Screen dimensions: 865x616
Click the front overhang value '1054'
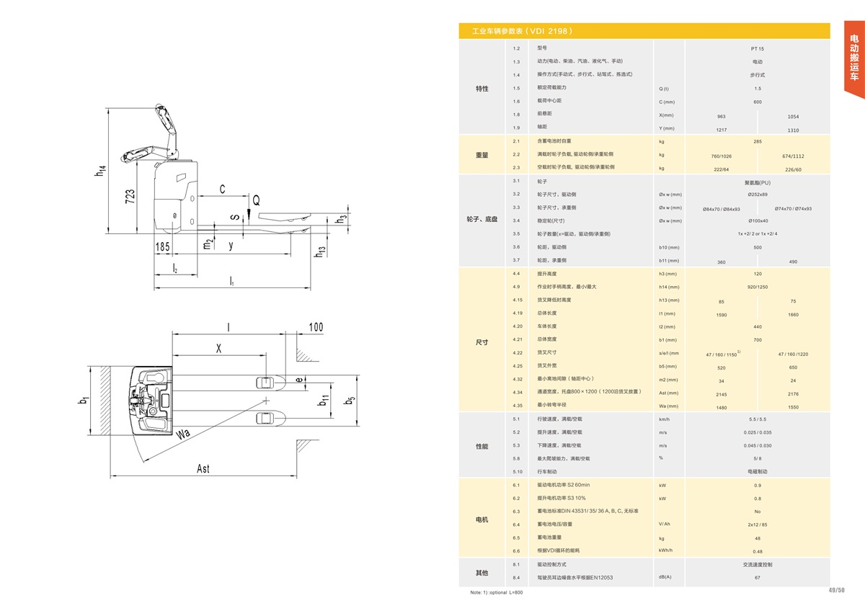(793, 117)
